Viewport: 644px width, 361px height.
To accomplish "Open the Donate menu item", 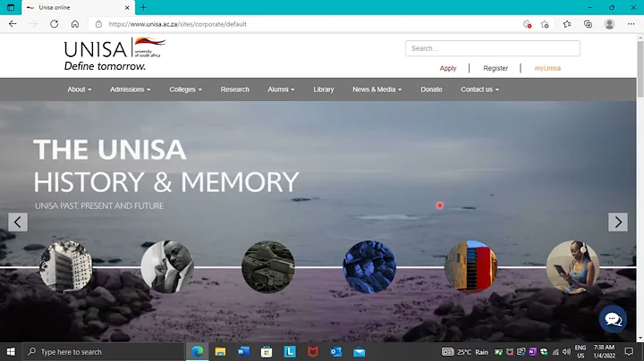I will pyautogui.click(x=431, y=89).
